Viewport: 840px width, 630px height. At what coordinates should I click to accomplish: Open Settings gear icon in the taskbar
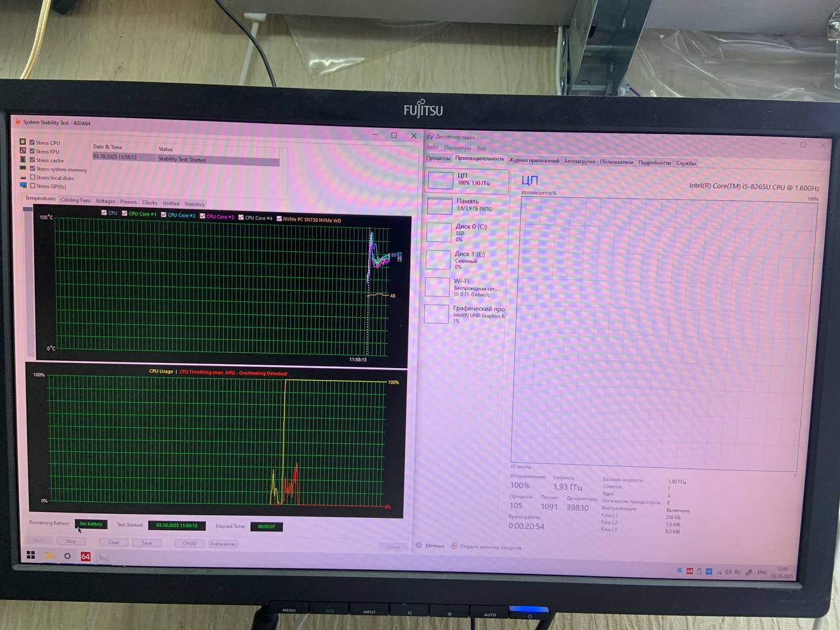click(x=67, y=556)
